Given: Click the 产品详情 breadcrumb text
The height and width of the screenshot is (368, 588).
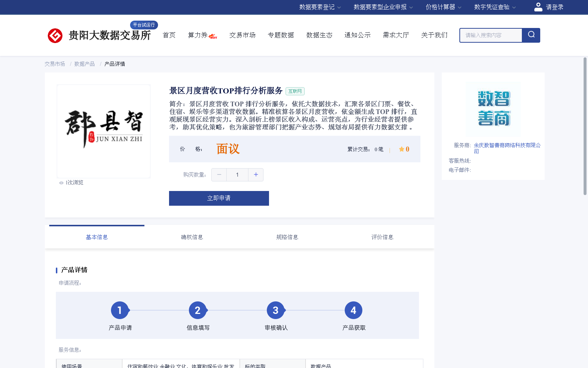Looking at the screenshot, I should pos(115,64).
